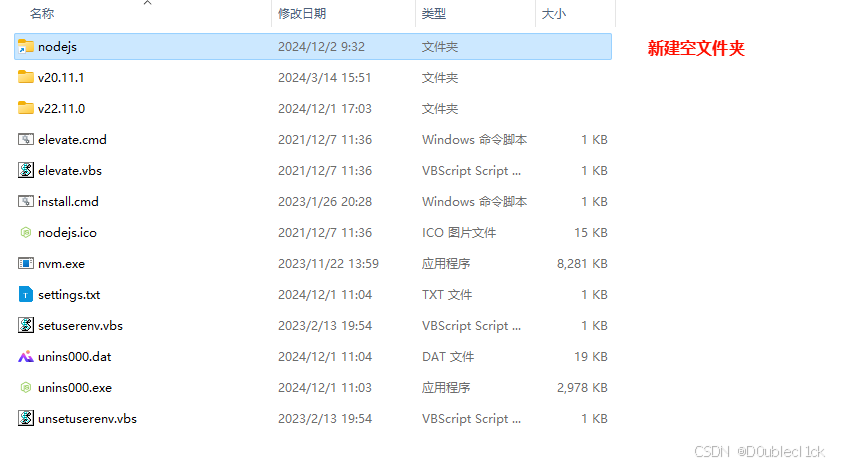Click the date 2024/3/14 15:51

pos(324,78)
